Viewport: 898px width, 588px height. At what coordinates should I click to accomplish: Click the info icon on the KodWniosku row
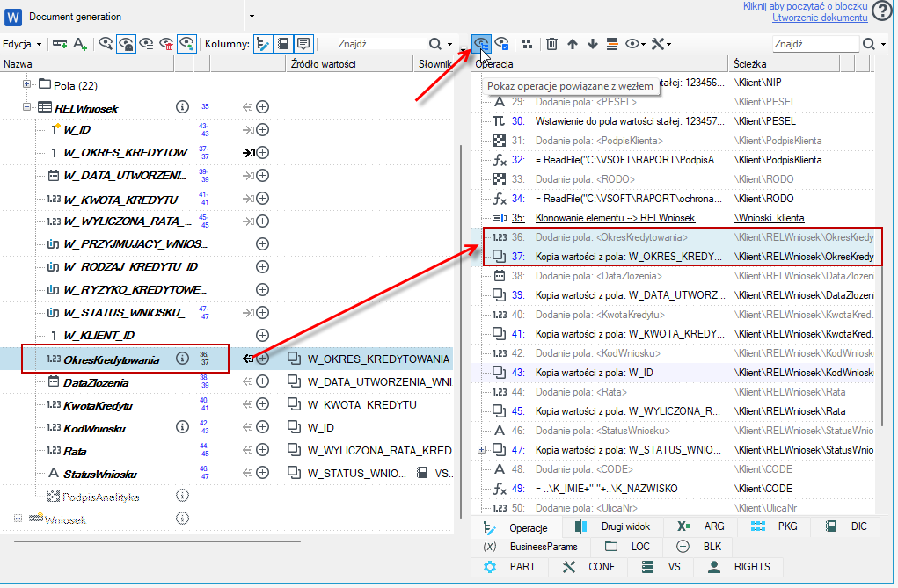point(182,426)
